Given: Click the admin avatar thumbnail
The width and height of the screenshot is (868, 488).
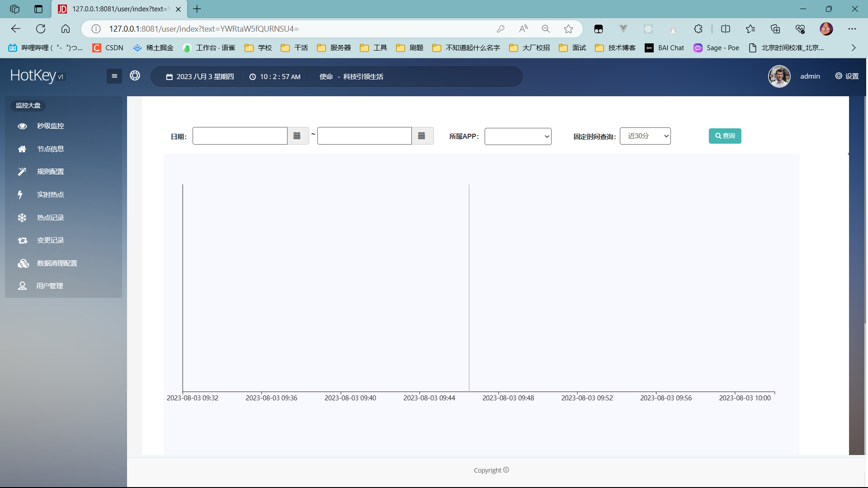Looking at the screenshot, I should 779,76.
